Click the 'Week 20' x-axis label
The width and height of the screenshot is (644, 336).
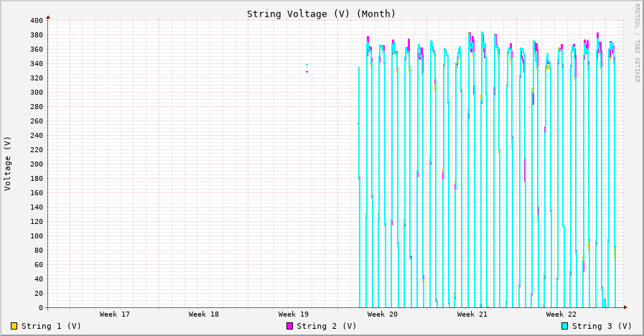(x=383, y=314)
